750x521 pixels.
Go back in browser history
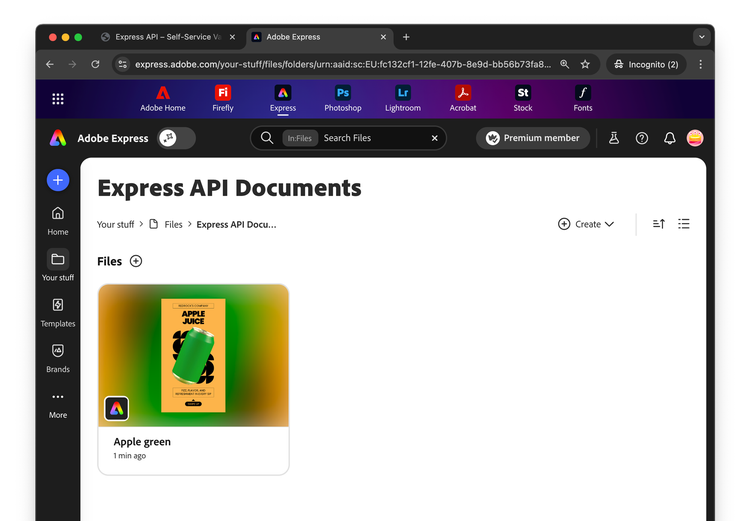50,64
